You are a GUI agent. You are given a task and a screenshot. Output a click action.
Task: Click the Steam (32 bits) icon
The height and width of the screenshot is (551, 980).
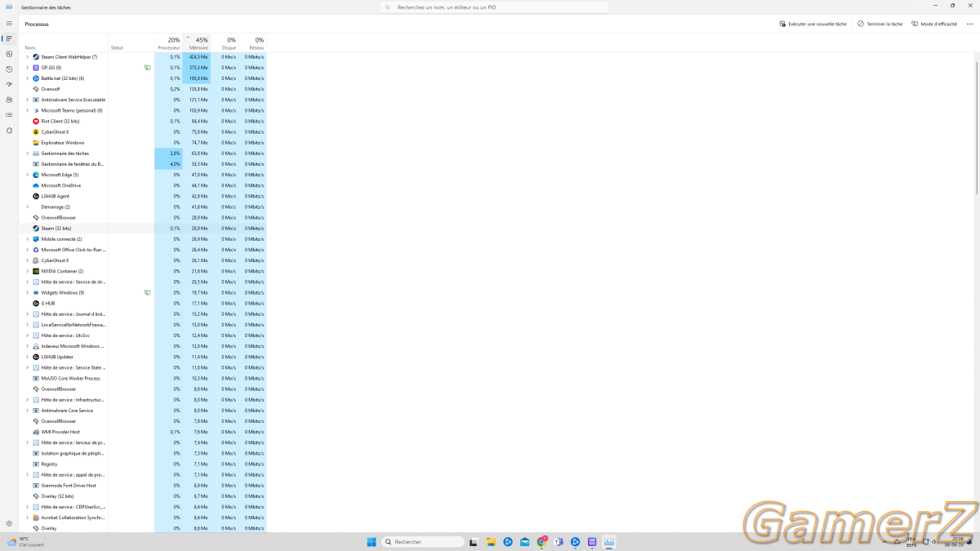(36, 229)
